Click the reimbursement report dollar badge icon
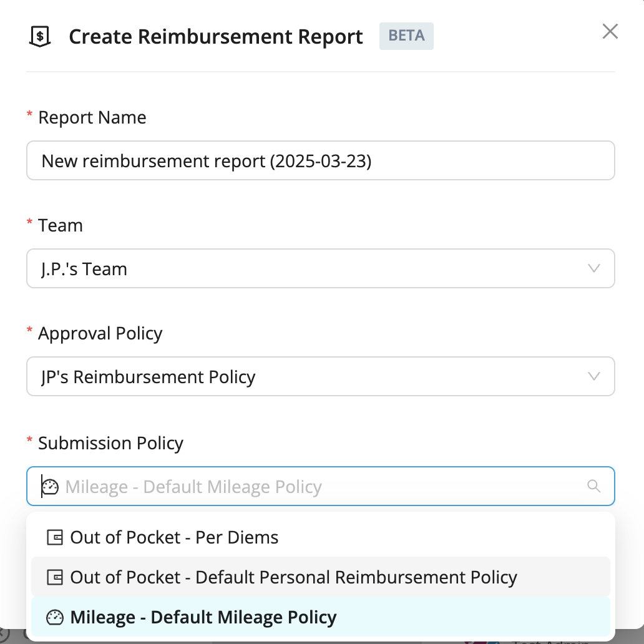The height and width of the screenshot is (644, 644). point(40,37)
